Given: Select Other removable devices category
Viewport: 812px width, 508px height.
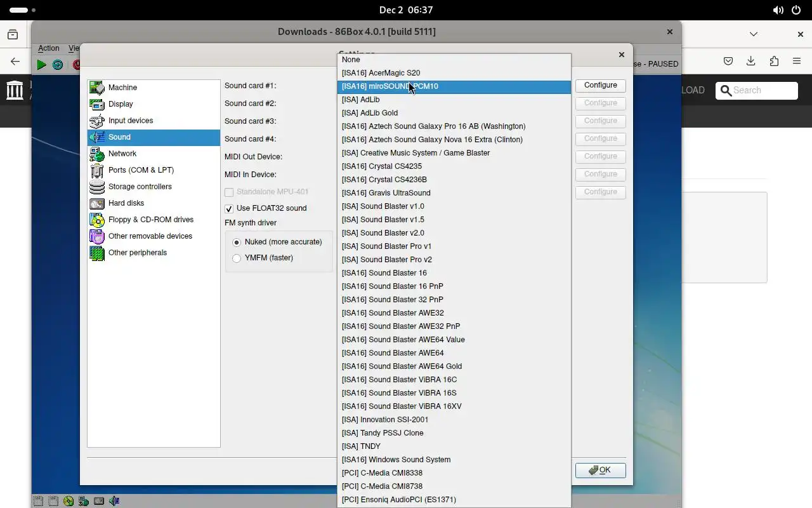Looking at the screenshot, I should point(154,236).
